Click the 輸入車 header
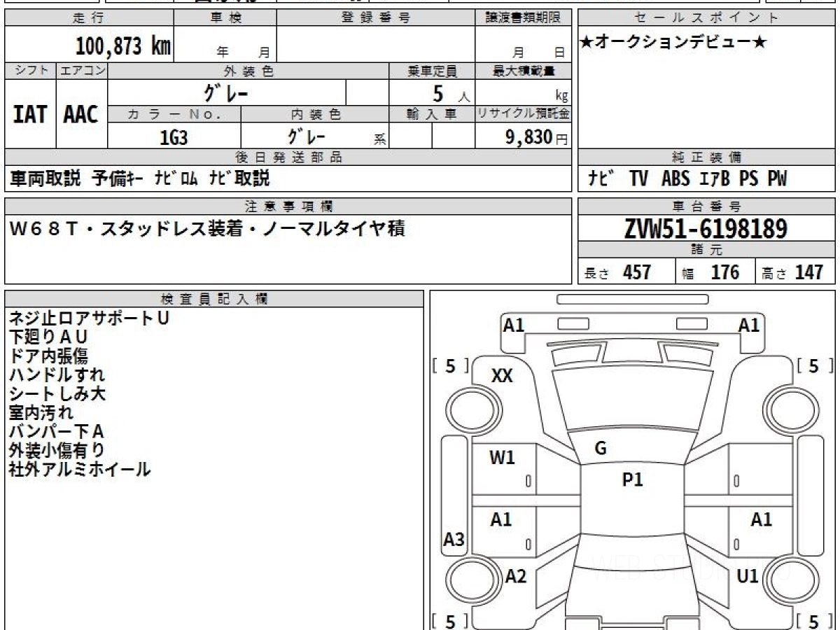The image size is (840, 630). pos(432,114)
